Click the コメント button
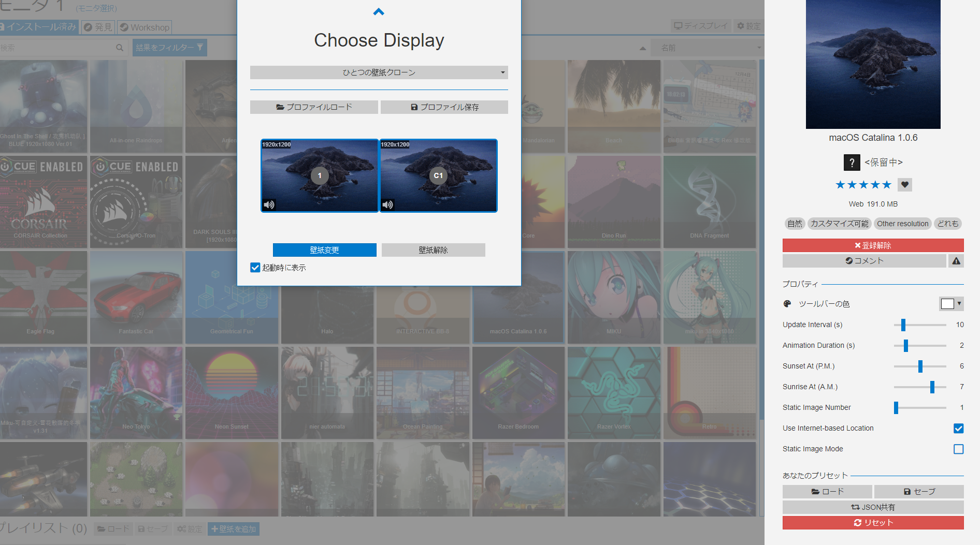Image resolution: width=980 pixels, height=545 pixels. pyautogui.click(x=864, y=261)
